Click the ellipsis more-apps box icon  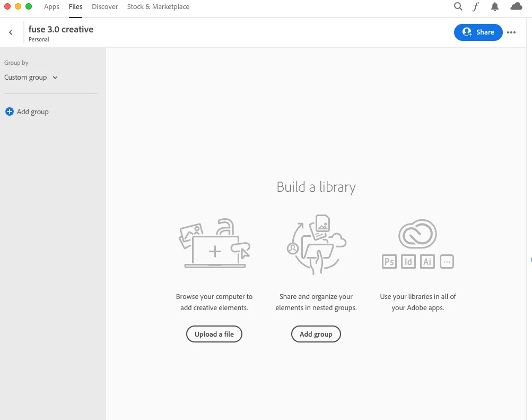[447, 261]
